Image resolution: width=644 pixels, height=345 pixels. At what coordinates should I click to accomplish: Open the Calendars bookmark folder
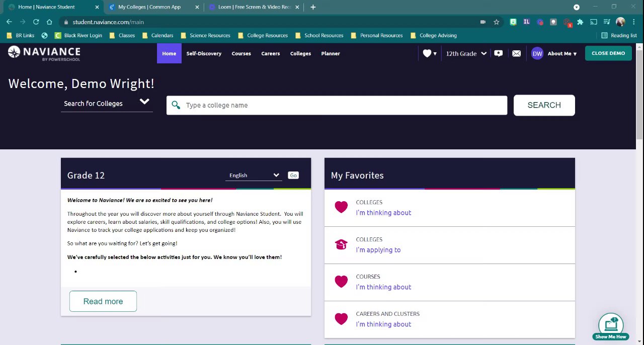point(157,35)
